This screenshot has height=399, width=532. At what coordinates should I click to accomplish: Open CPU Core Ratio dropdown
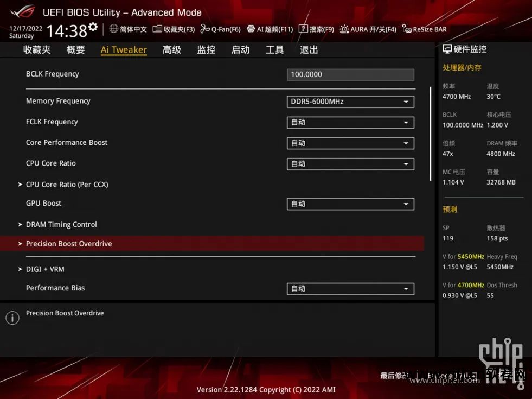coord(350,164)
